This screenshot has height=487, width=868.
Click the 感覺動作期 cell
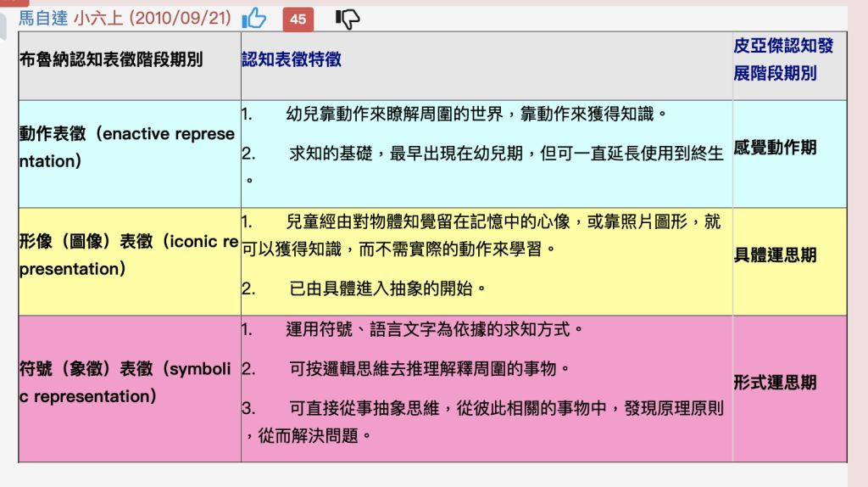[x=775, y=148]
